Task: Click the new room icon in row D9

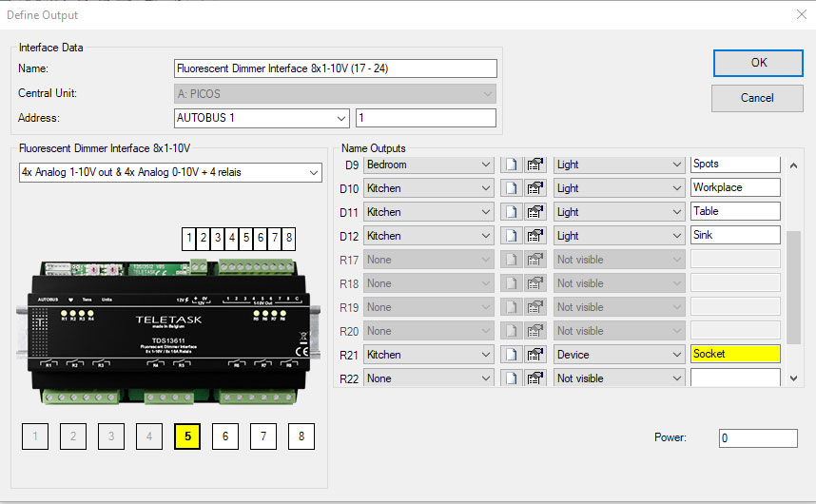Action: click(x=511, y=165)
